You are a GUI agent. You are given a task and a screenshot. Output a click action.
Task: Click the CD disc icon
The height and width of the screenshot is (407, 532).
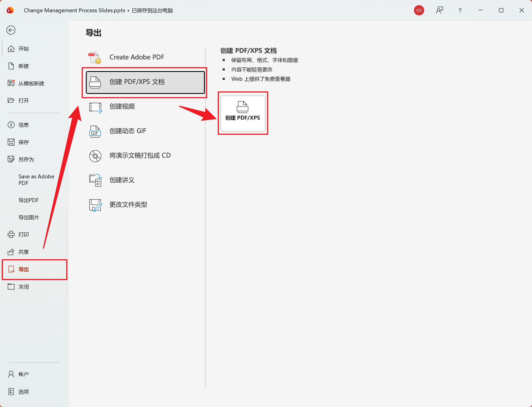(x=95, y=156)
